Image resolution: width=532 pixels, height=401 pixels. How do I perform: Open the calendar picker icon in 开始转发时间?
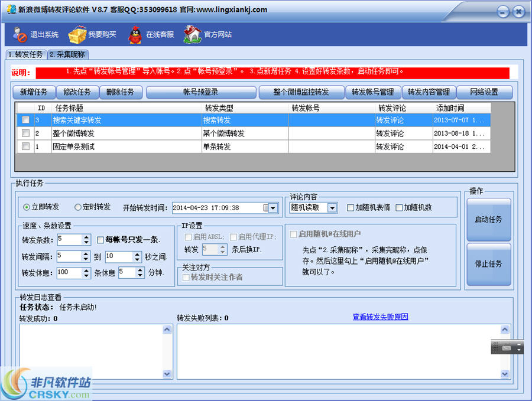coord(265,208)
